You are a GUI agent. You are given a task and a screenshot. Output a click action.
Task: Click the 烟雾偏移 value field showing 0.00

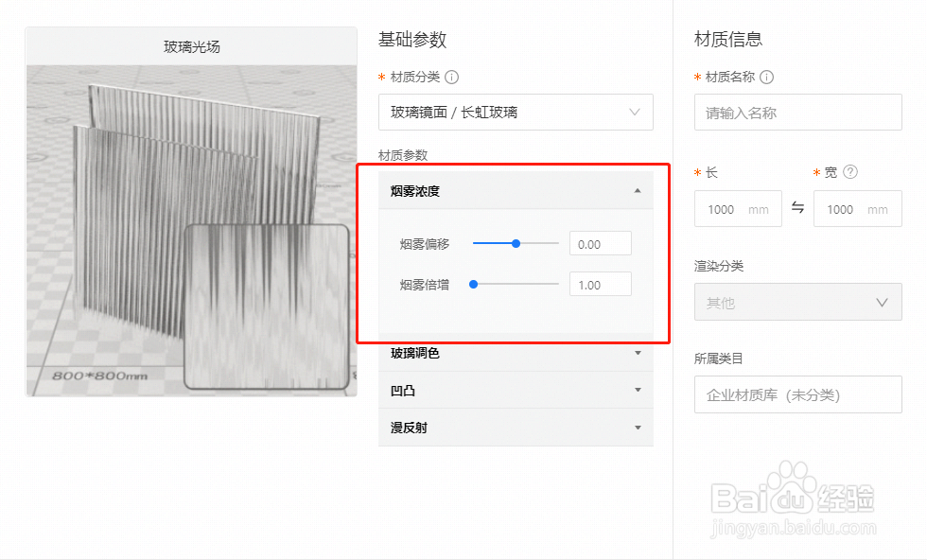point(600,244)
